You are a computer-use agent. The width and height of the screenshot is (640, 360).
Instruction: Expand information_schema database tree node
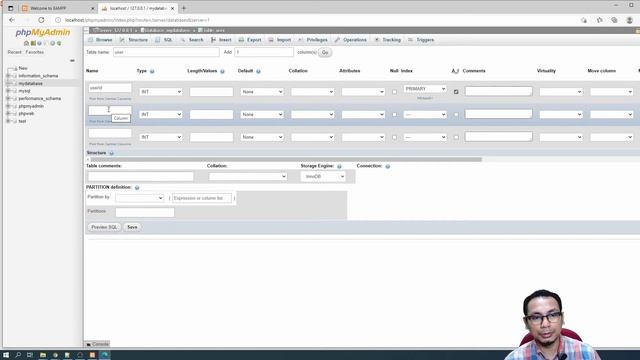click(8, 76)
